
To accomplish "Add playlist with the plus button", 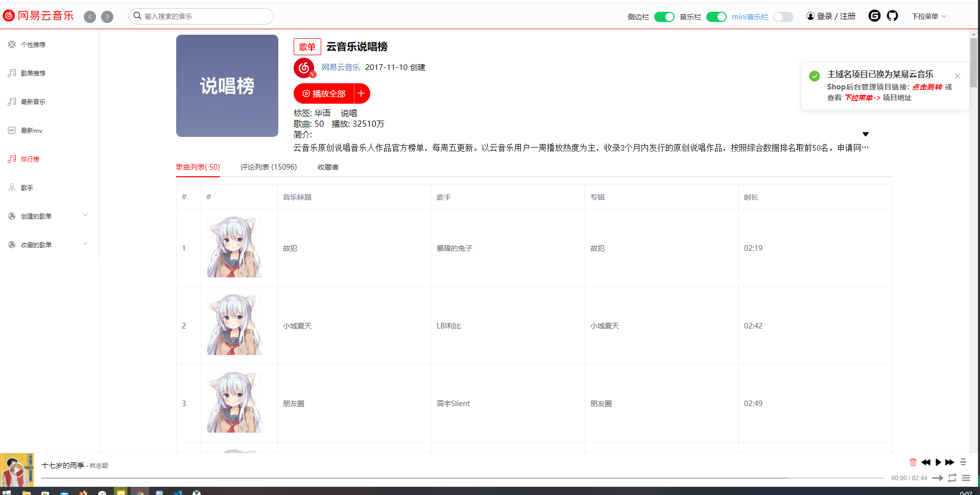I will [x=362, y=93].
